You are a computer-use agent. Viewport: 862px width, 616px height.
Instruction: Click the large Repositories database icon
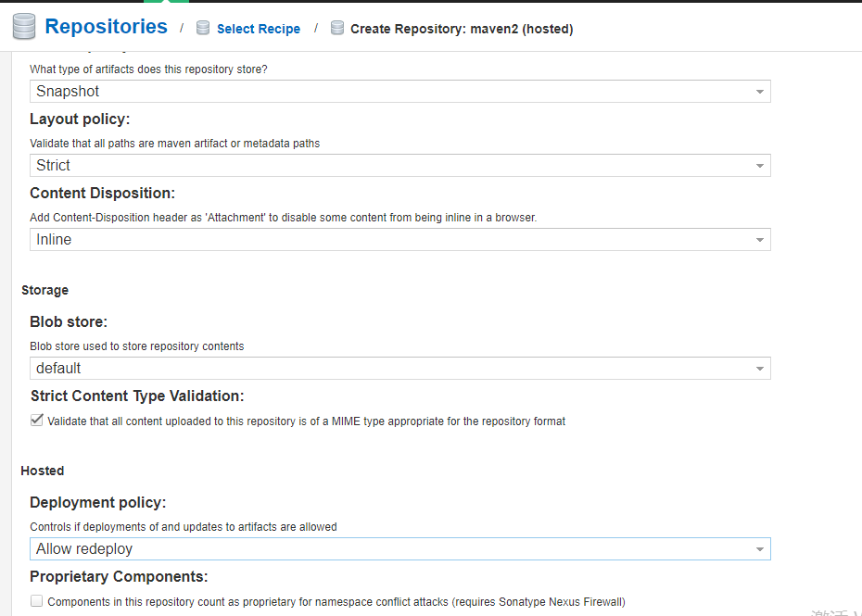tap(24, 26)
